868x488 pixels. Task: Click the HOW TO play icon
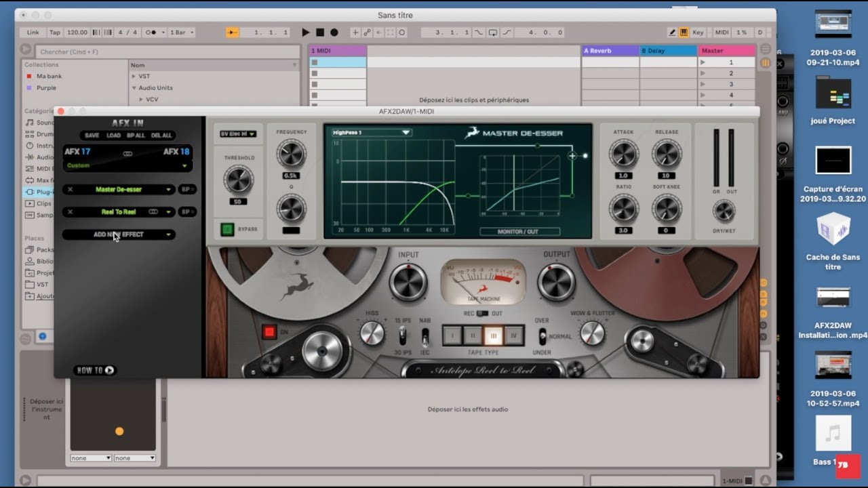pyautogui.click(x=110, y=370)
